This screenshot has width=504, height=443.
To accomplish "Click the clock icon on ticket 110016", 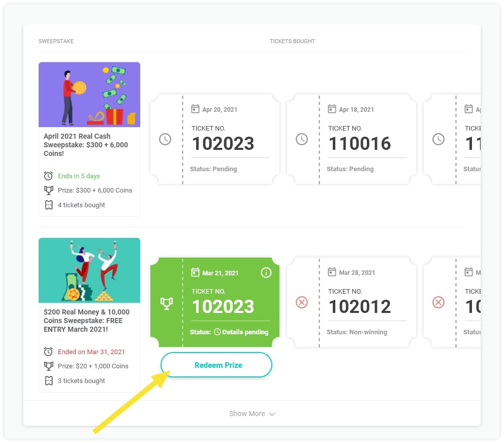I will 302,139.
